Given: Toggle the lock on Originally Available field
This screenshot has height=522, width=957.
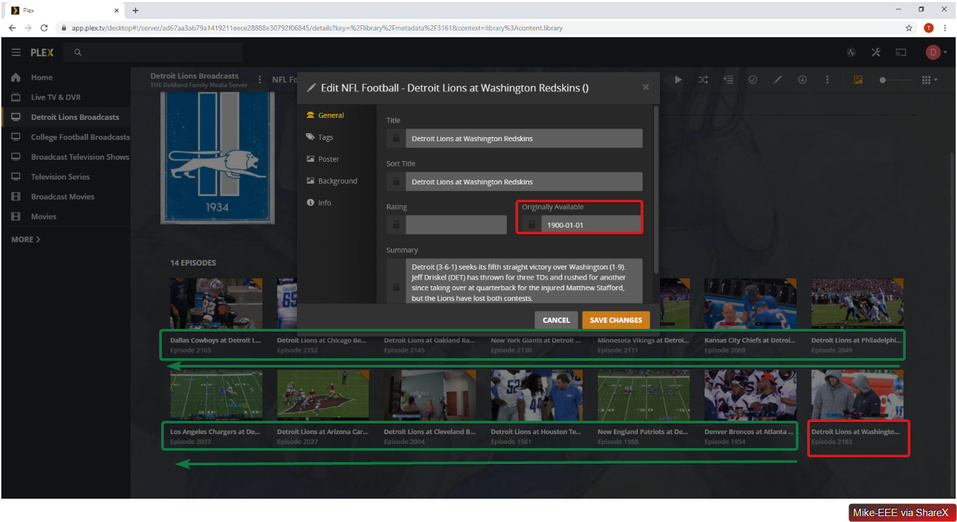Looking at the screenshot, I should (x=531, y=225).
